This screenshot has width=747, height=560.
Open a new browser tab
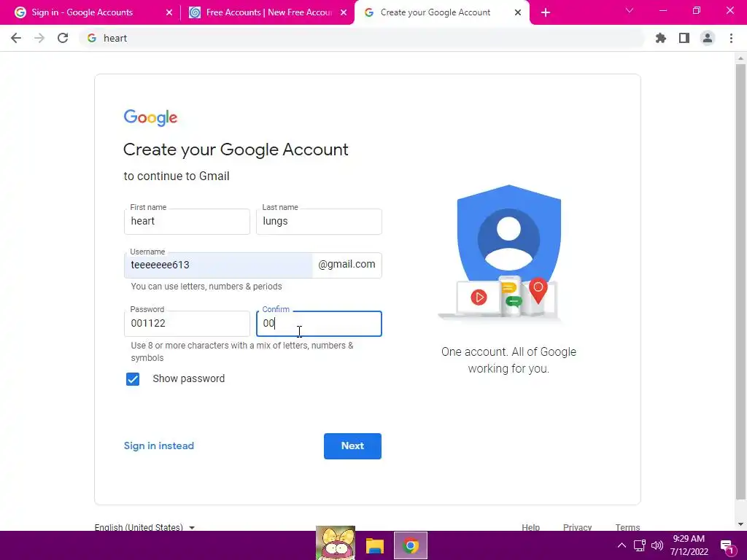tap(546, 12)
